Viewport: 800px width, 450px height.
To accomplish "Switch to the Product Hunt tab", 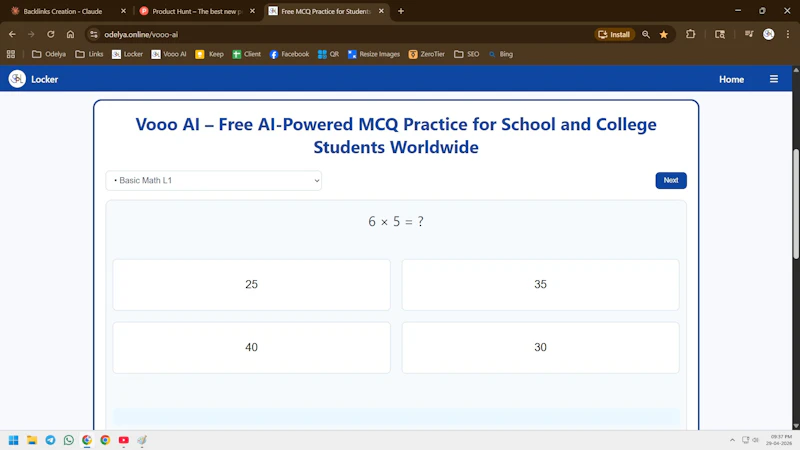I will 196,11.
